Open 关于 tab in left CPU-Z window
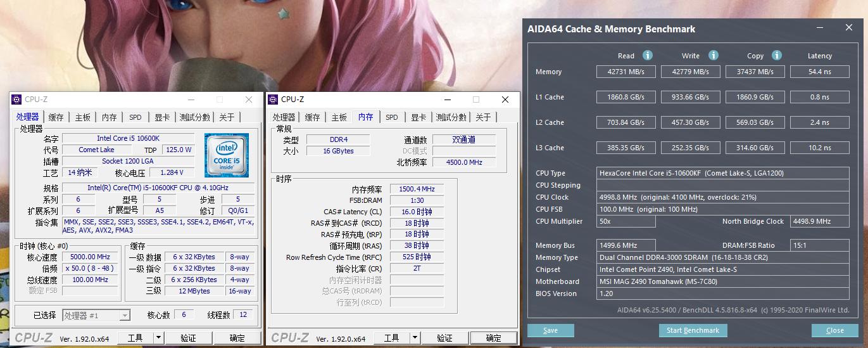Viewport: 868px width, 348px height. tap(227, 117)
